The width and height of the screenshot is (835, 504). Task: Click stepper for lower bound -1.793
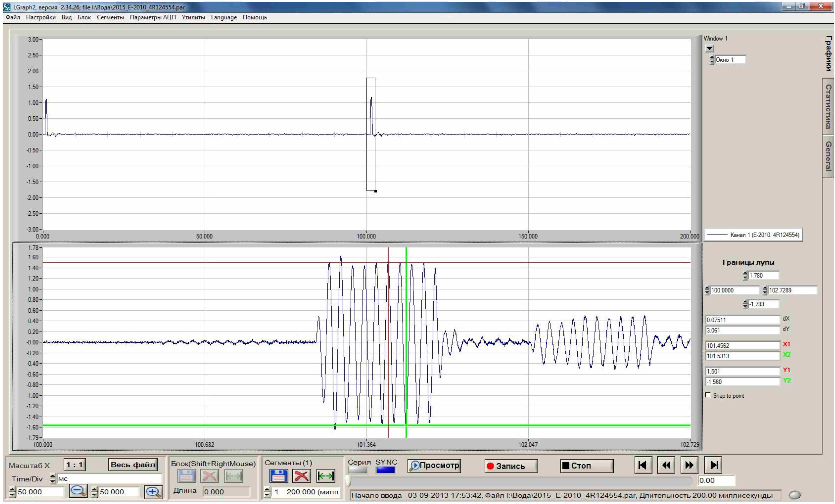[745, 304]
